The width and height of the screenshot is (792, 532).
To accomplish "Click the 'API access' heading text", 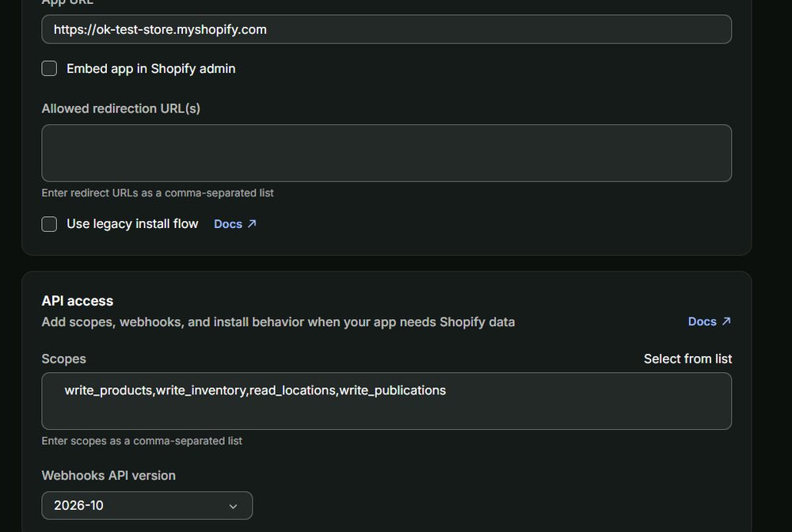I will [x=78, y=301].
